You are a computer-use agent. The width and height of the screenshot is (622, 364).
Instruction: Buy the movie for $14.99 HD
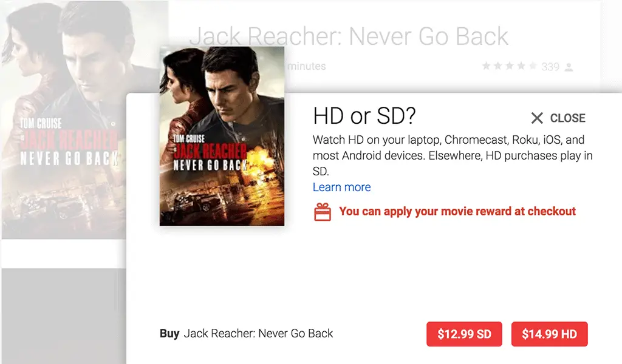click(549, 334)
